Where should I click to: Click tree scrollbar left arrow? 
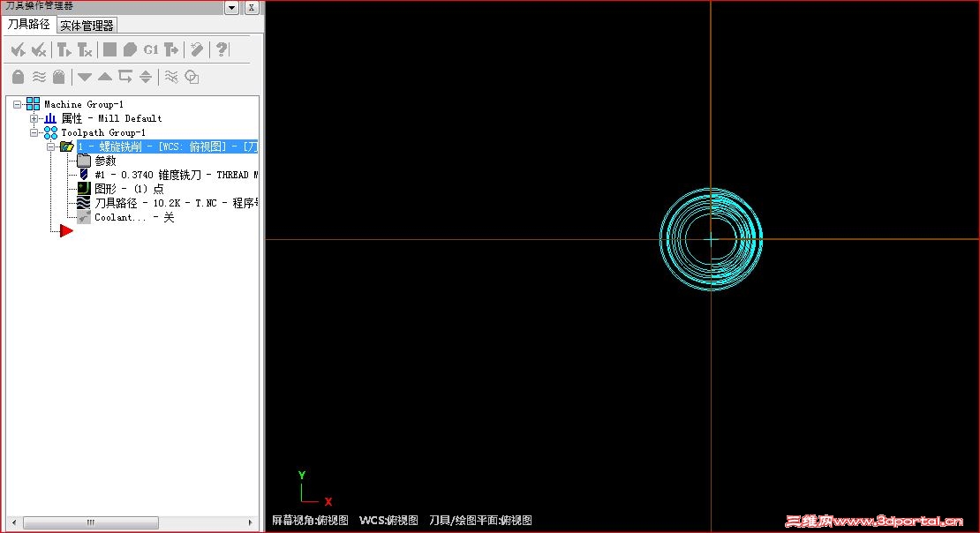pyautogui.click(x=14, y=522)
